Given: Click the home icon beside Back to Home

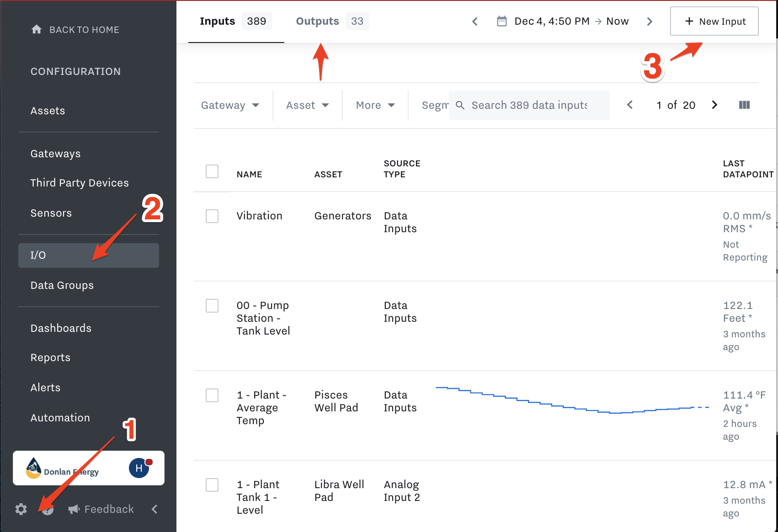Looking at the screenshot, I should coord(37,30).
